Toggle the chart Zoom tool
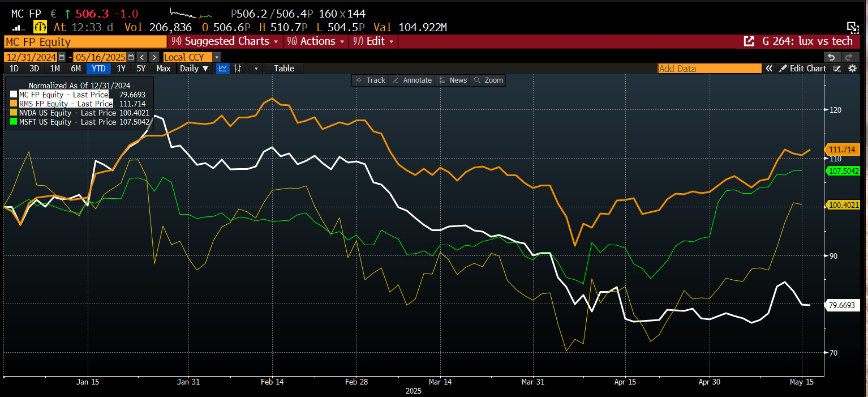This screenshot has height=397, width=868. pyautogui.click(x=488, y=80)
